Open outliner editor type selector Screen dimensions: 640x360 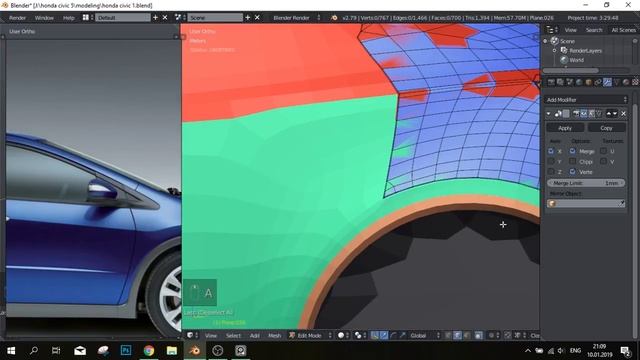[x=552, y=30]
